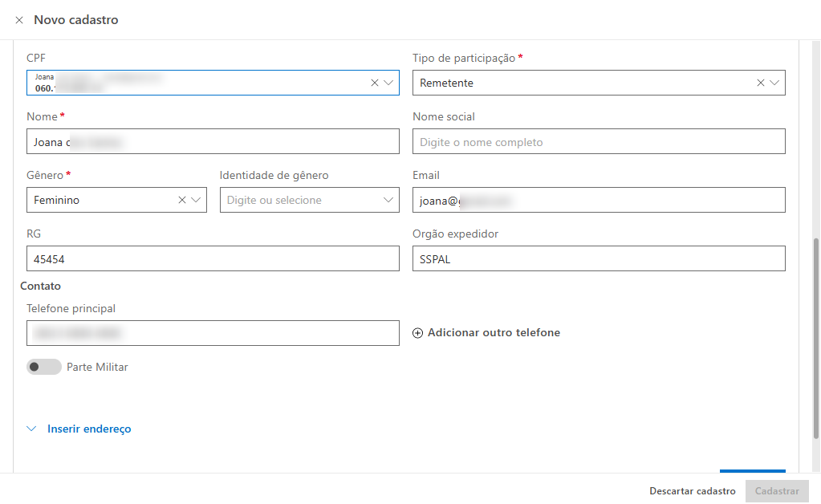This screenshot has height=504, width=821.
Task: Open the CPF dropdown chevron
Action: [x=388, y=83]
